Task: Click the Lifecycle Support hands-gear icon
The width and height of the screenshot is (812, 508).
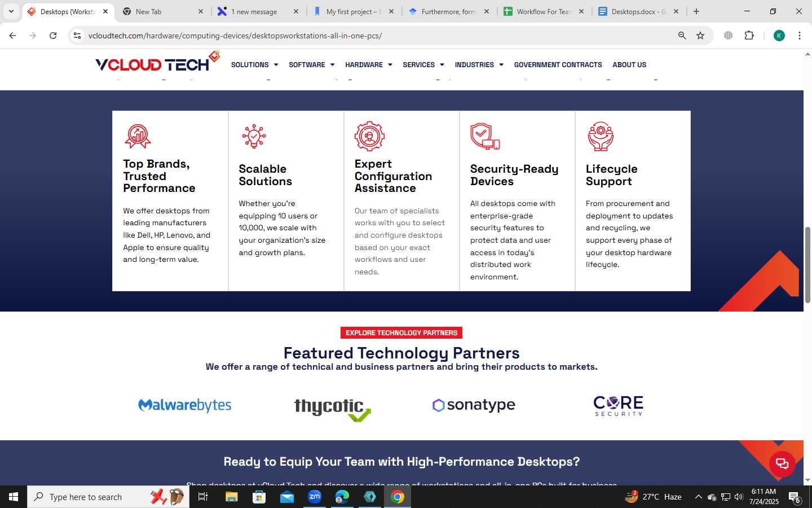Action: click(601, 136)
